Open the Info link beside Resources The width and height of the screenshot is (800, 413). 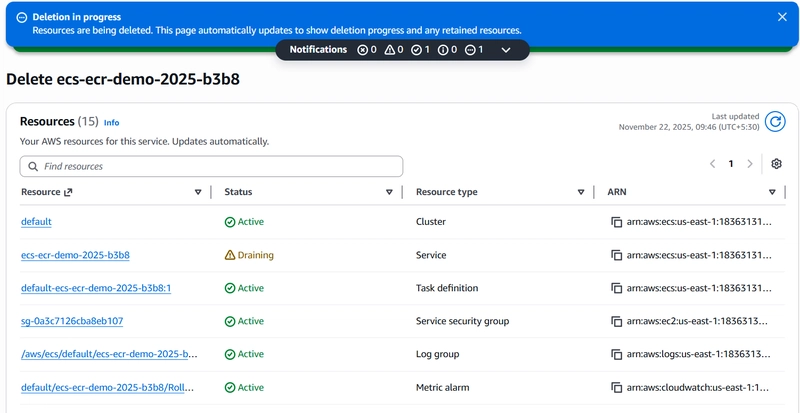[x=111, y=122]
